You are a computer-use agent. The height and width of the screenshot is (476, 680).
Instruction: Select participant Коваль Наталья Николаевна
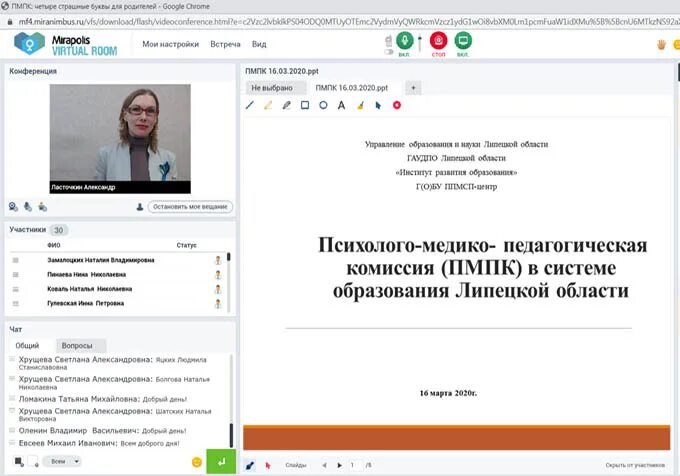click(x=89, y=289)
